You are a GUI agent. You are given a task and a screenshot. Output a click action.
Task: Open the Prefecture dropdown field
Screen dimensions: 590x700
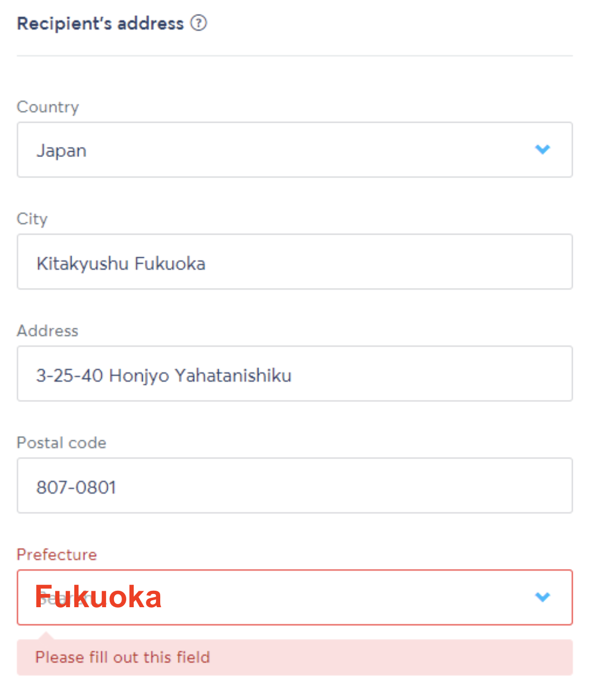(x=294, y=597)
